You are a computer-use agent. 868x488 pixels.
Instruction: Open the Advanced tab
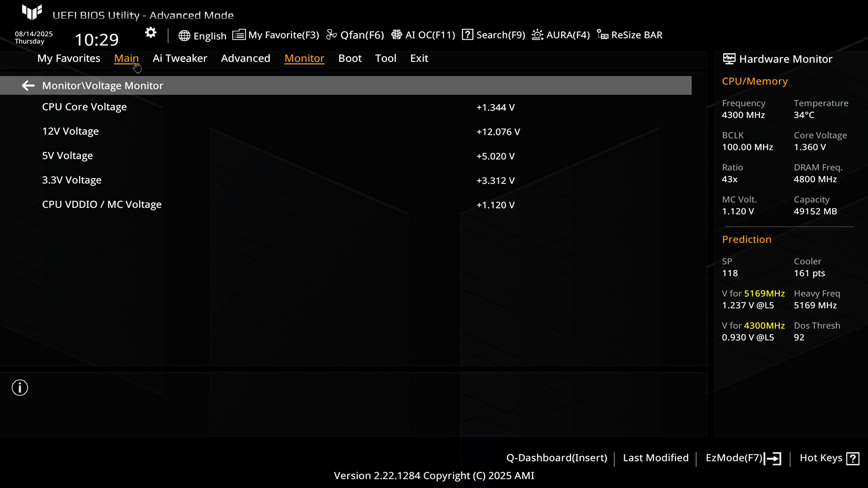(x=245, y=58)
